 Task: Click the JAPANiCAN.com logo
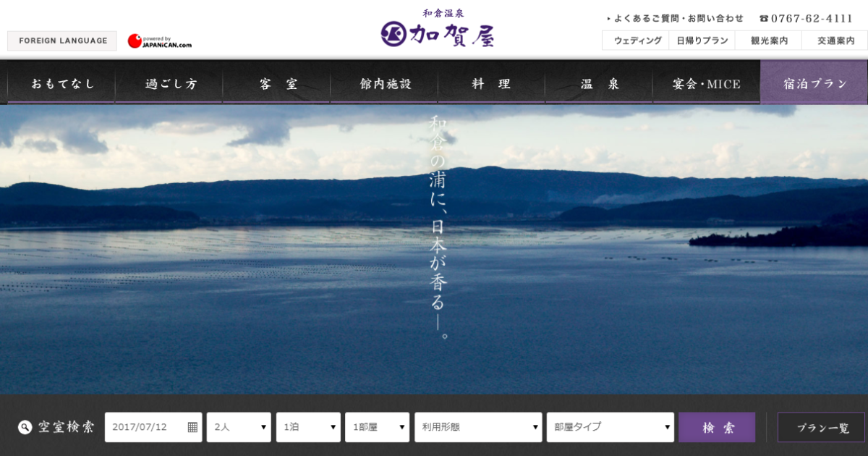pos(160,41)
